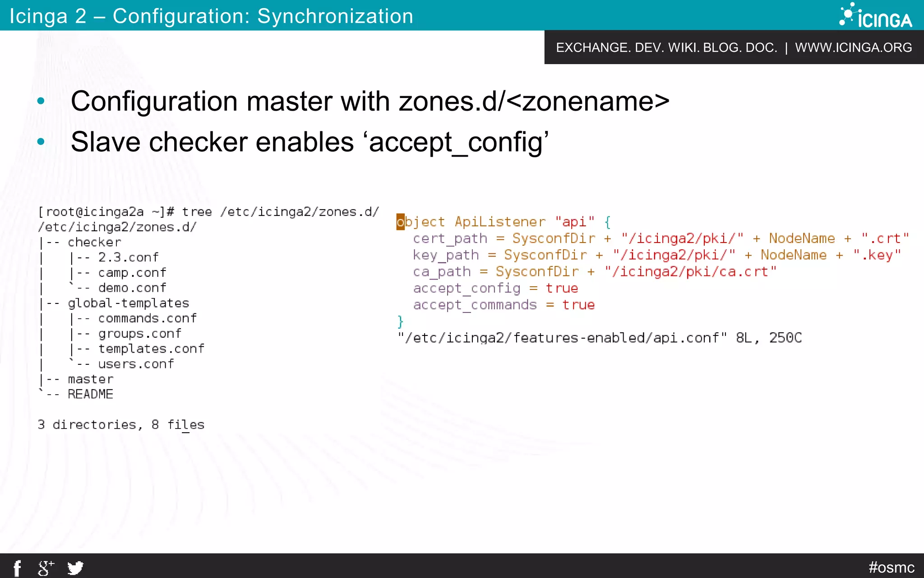The image size is (924, 578).
Task: Click the vim status line showing api.conf 8L, 250C
Action: click(x=600, y=338)
